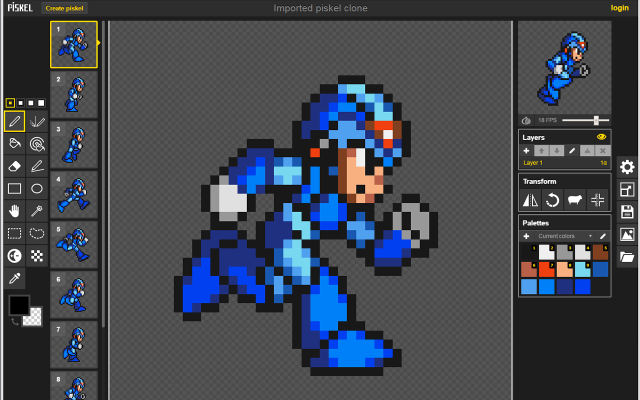Select the Paint all pixels of same color tool
Viewport: 640px width, 400px height.
37,144
